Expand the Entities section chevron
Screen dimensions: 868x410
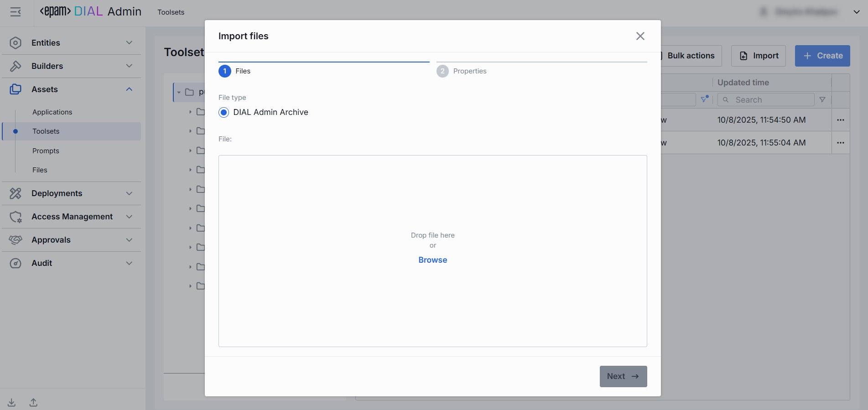point(129,43)
